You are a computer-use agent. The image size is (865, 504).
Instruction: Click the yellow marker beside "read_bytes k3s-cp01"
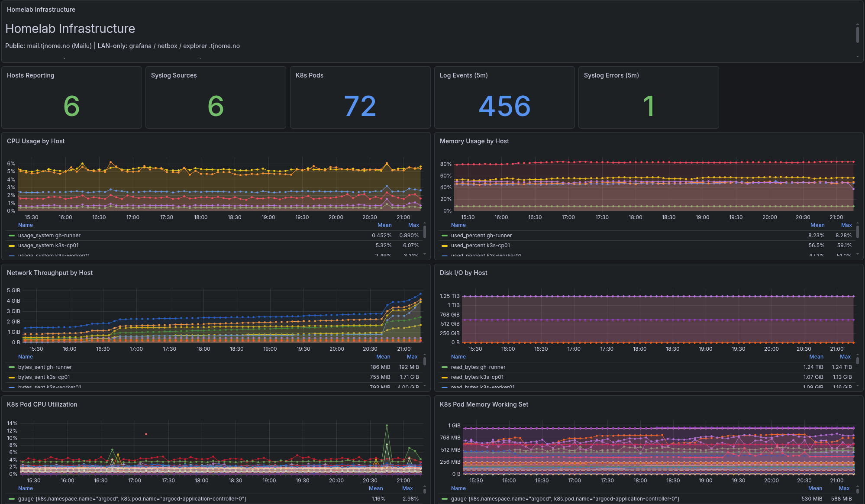pos(444,377)
